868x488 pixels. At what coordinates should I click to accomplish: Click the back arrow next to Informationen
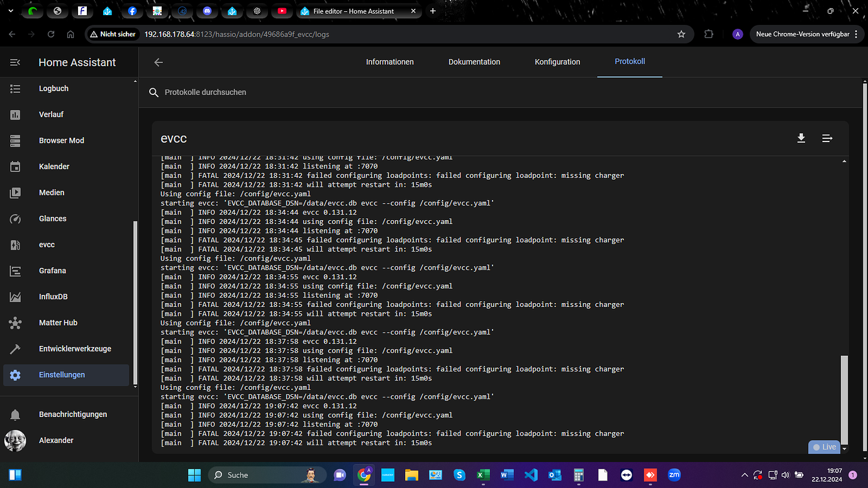click(x=159, y=62)
